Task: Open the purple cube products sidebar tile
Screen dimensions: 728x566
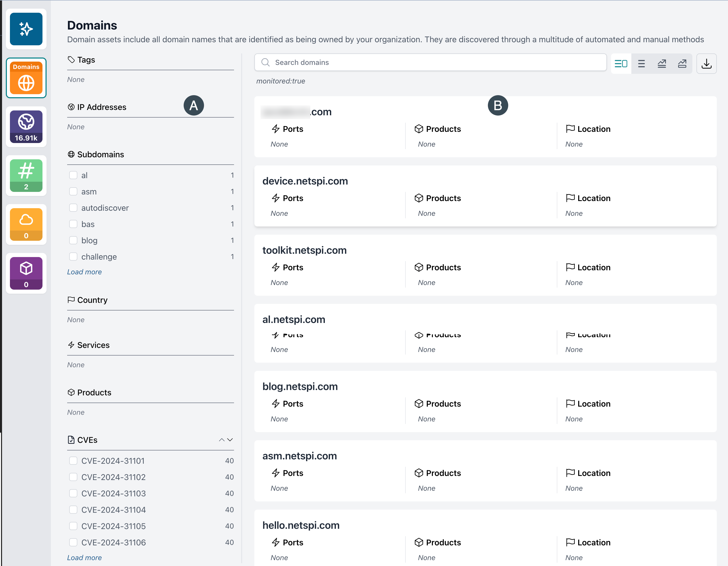Action: [26, 273]
